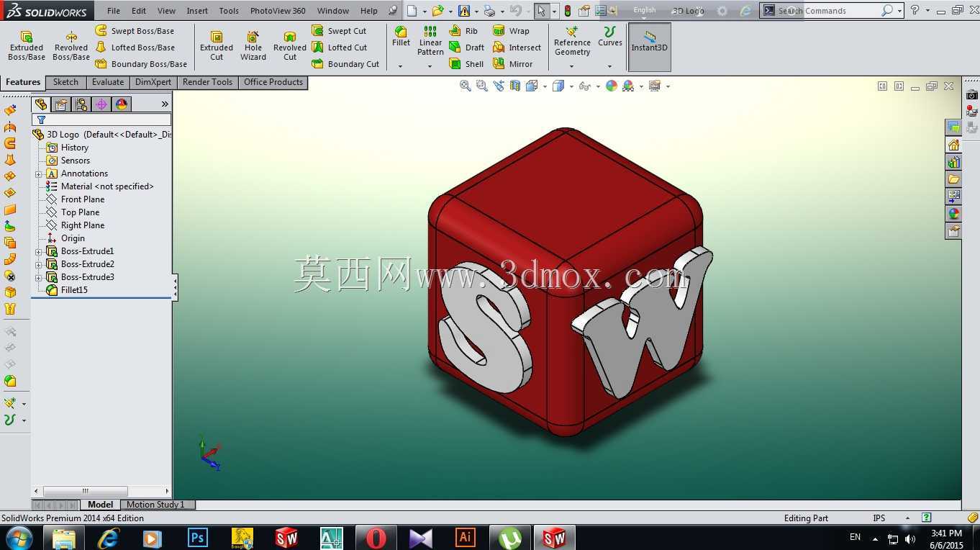The image size is (980, 550).
Task: Select the Fillet tool
Action: coord(401,37)
